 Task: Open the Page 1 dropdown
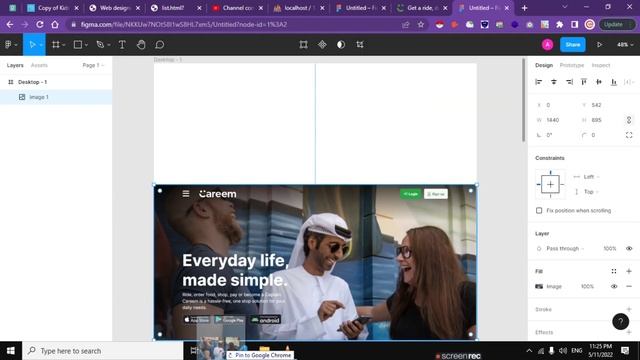point(93,65)
